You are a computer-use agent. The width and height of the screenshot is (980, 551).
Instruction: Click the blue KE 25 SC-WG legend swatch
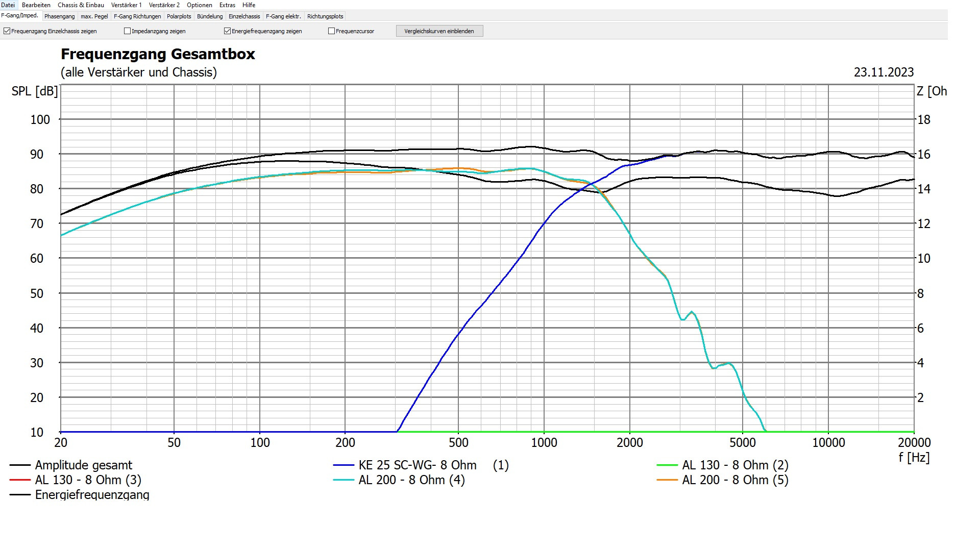(x=344, y=465)
